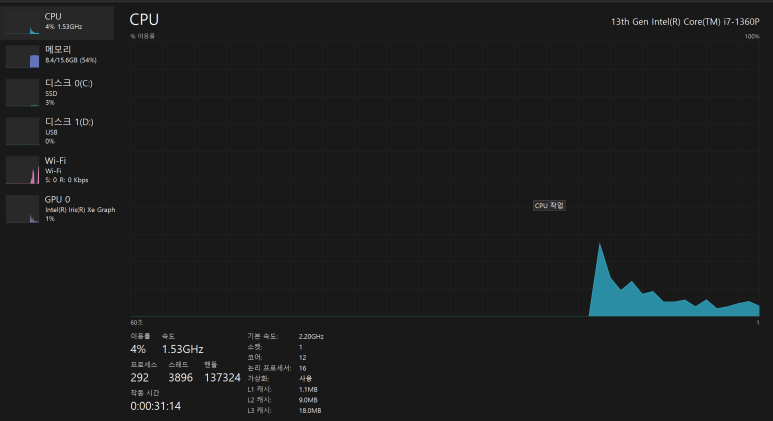Select 디스크 0(C:) SSD entry
Image resolution: width=773 pixels, height=421 pixels.
point(57,92)
